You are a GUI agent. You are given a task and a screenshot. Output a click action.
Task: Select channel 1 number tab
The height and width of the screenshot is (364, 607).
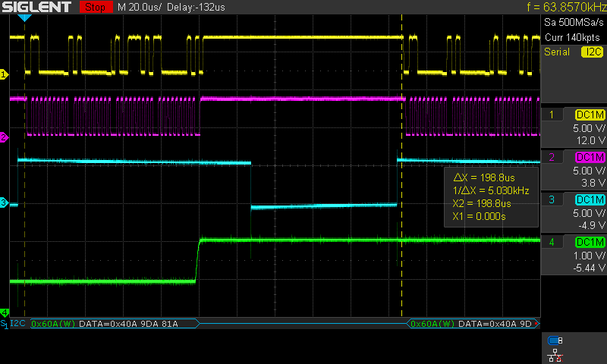552,115
